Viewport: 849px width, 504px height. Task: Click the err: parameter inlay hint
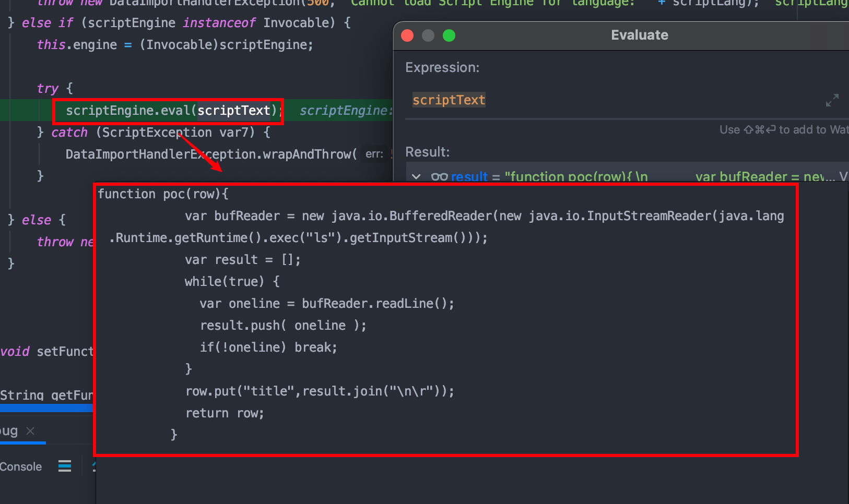(374, 154)
